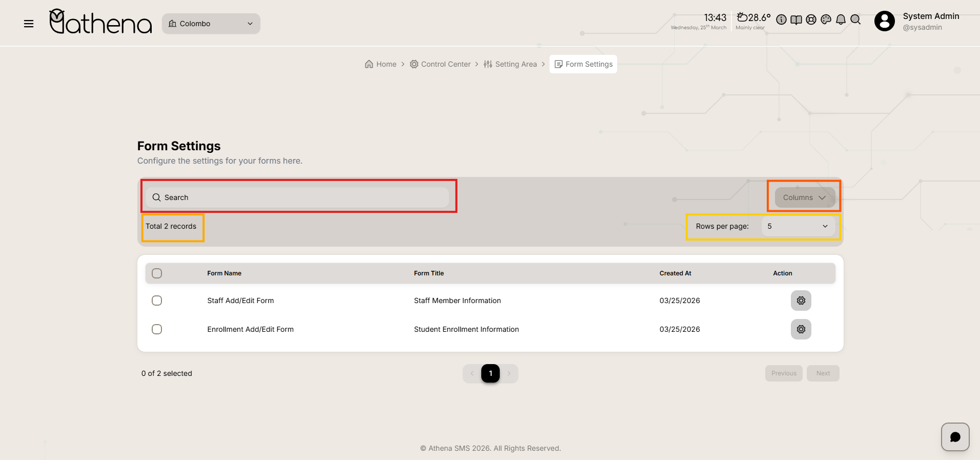
Task: Open notifications bell
Action: click(841, 19)
